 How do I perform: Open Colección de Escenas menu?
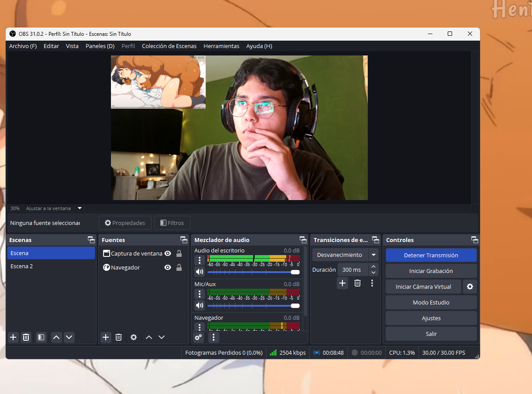click(169, 46)
